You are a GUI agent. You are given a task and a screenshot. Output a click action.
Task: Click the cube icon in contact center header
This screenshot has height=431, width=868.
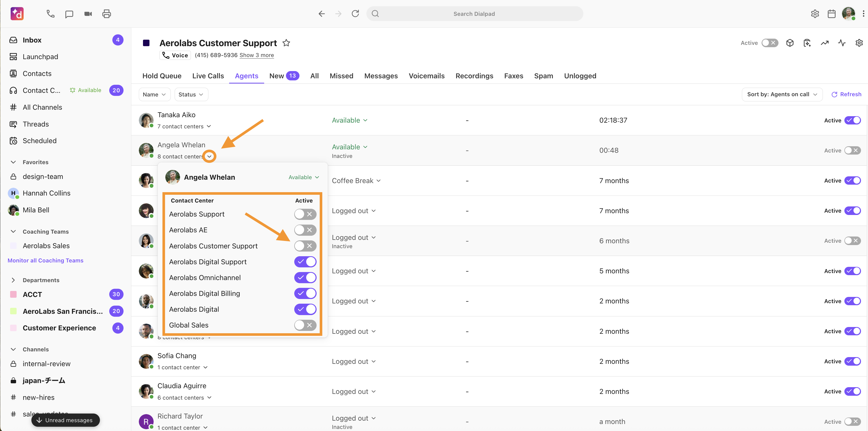tap(790, 43)
